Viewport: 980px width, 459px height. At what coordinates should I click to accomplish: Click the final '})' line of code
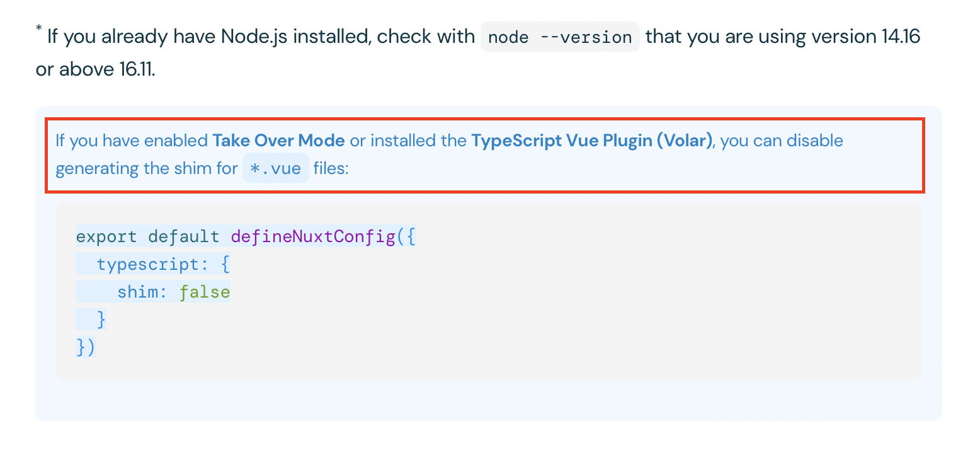pos(86,347)
